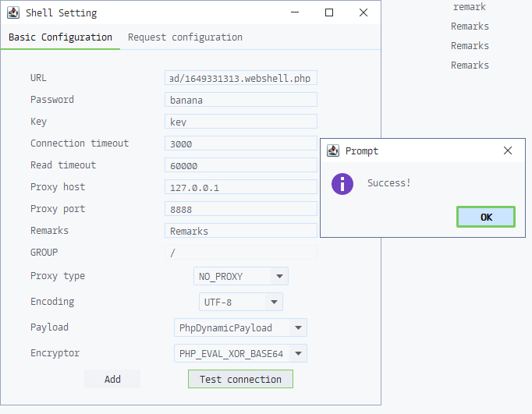Select the Connection timeout field showing 3000

[241, 143]
